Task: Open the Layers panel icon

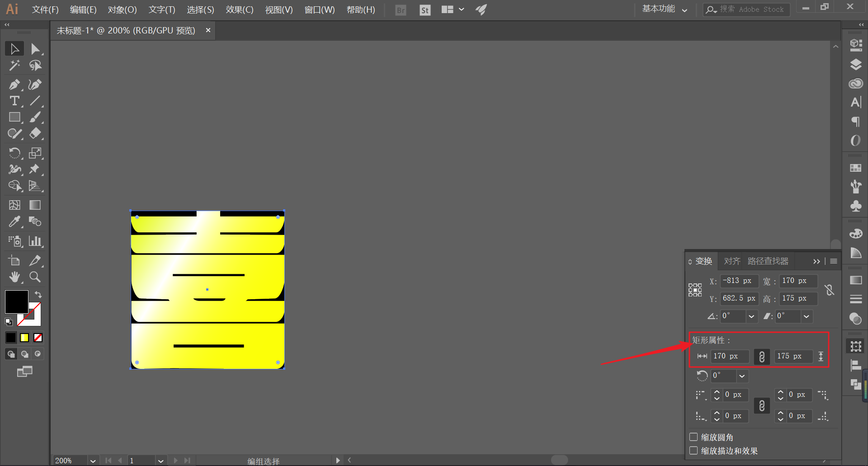Action: click(x=855, y=65)
